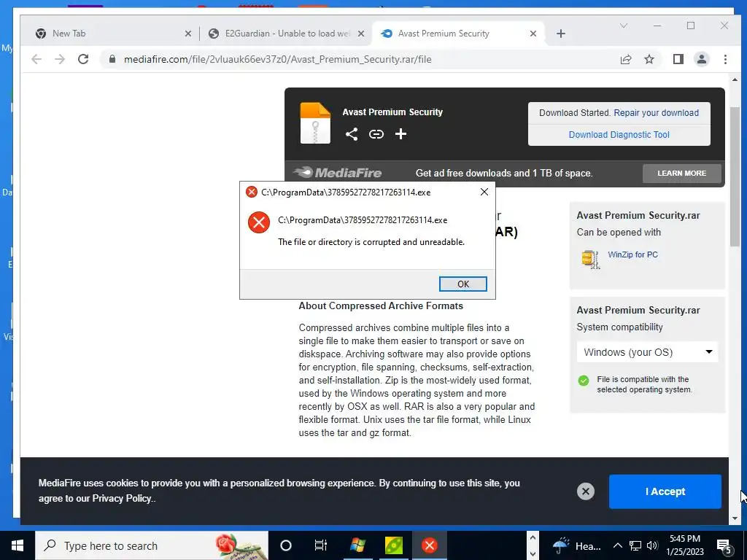Open the Windows Start menu
Screen dimensions: 747x560
pyautogui.click(x=18, y=545)
